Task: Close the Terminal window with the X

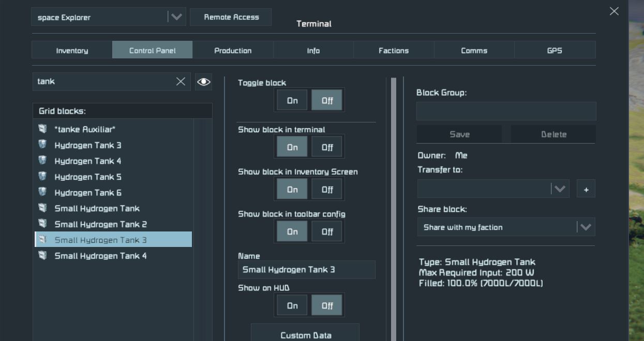Action: point(614,11)
